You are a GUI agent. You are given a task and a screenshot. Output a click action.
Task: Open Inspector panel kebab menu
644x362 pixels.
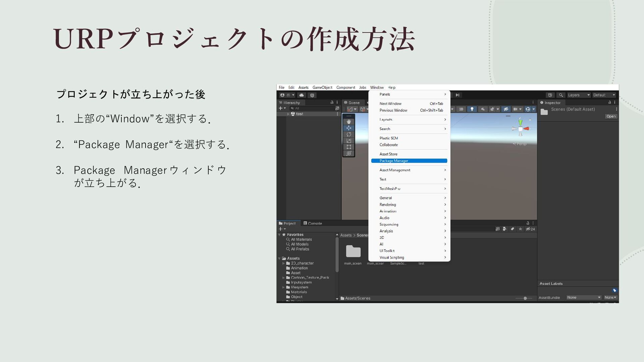615,103
